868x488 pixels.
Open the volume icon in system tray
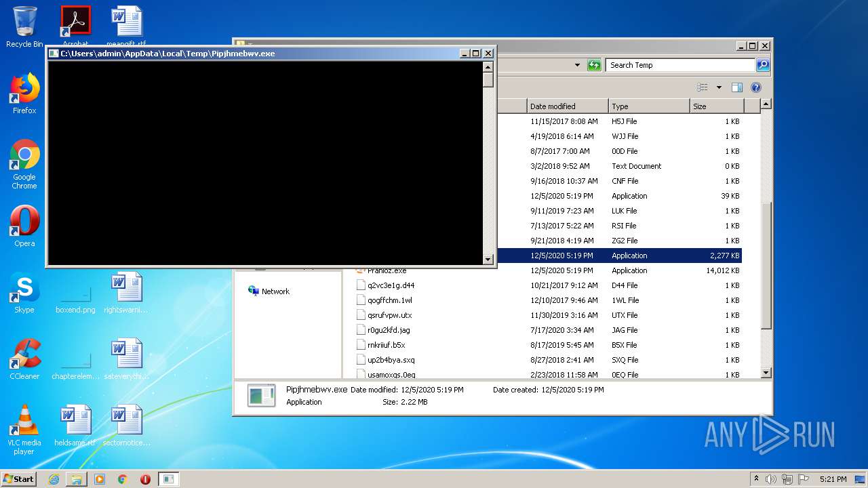[x=771, y=479]
